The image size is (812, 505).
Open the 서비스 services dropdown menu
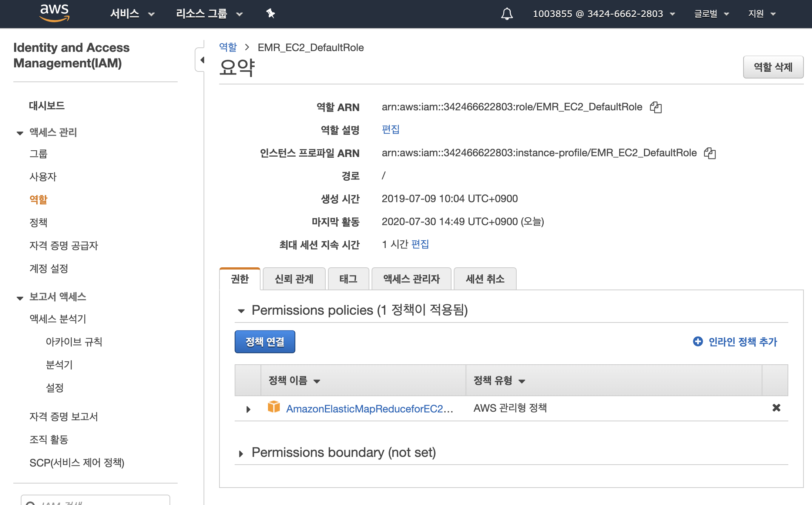click(x=132, y=14)
